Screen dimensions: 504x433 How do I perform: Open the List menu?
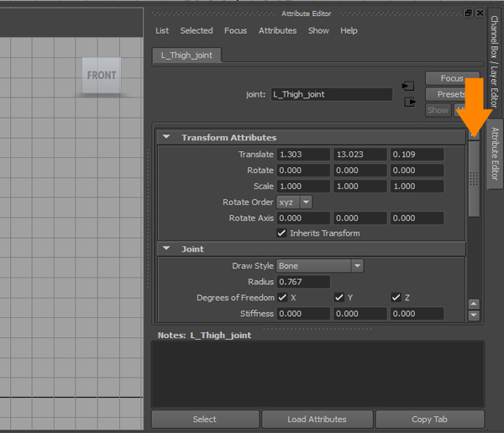pos(162,30)
